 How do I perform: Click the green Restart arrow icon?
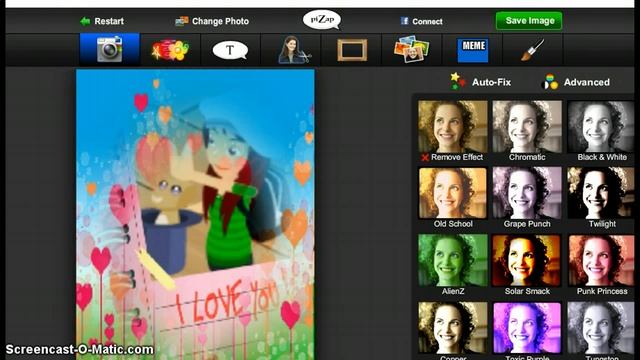coord(85,21)
